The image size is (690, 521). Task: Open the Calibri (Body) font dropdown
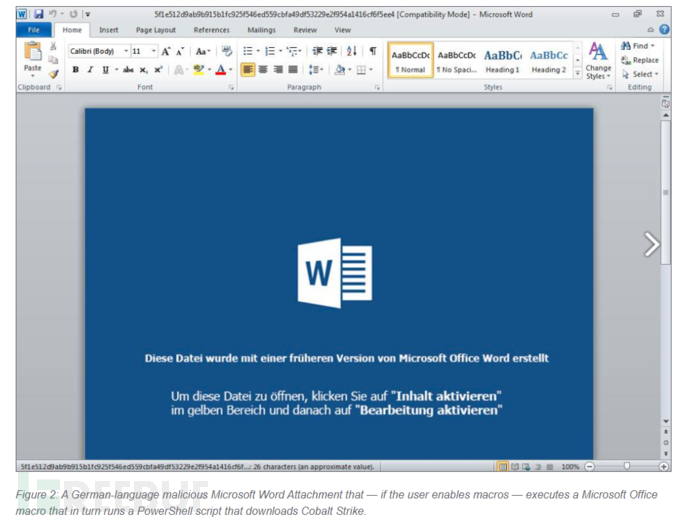pos(126,51)
